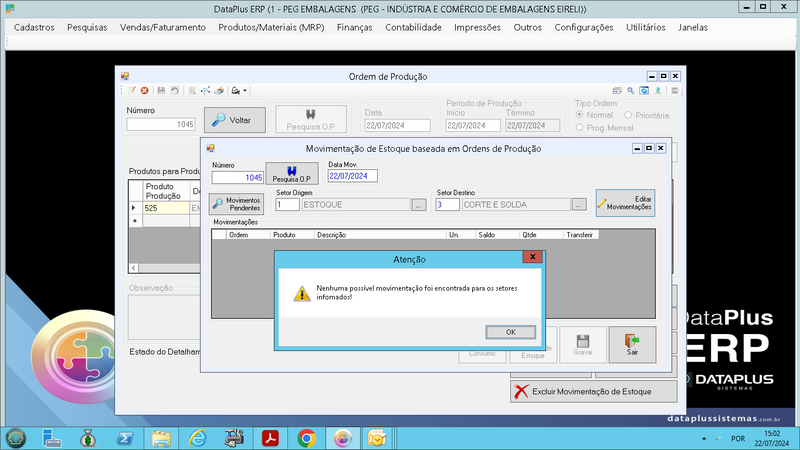Click the Sair exit door button

click(x=632, y=344)
